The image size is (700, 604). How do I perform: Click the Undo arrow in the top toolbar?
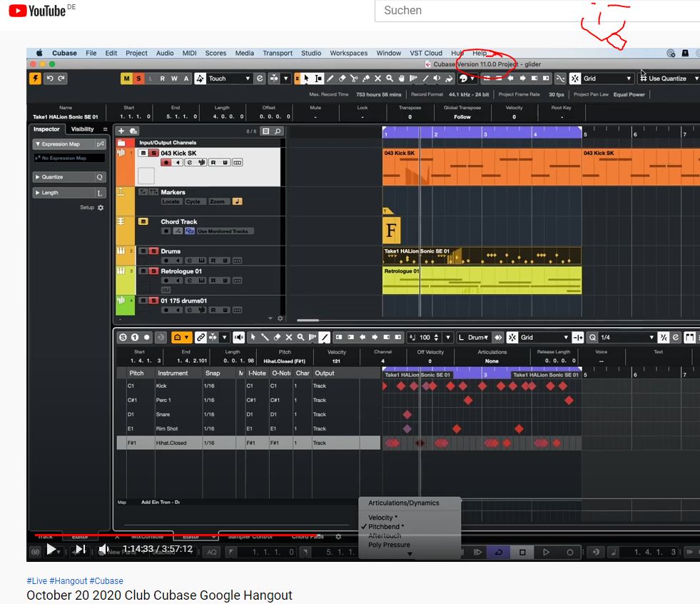(50, 79)
